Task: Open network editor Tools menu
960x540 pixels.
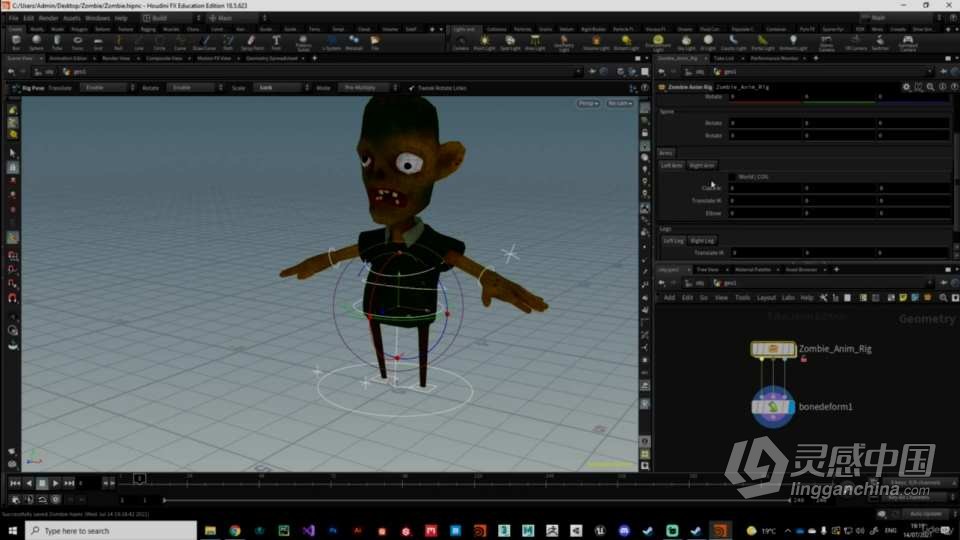Action: [x=742, y=298]
